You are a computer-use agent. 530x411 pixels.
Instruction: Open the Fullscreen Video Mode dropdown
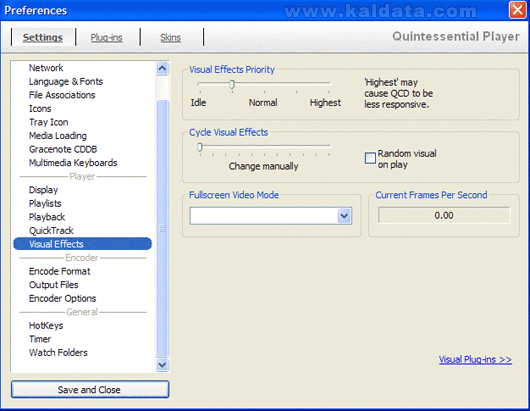pos(344,216)
